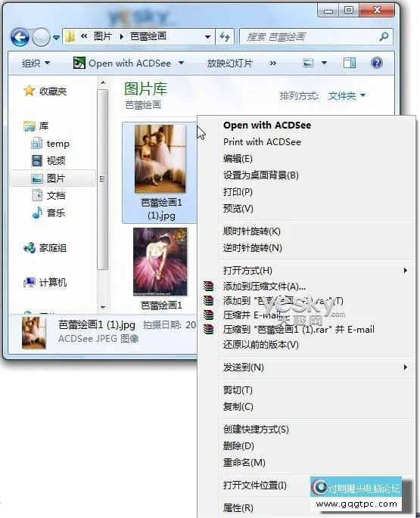The width and height of the screenshot is (420, 518).
Task: Click the arrow between 图片 and 芭蕾绘画
Action: coord(122,36)
